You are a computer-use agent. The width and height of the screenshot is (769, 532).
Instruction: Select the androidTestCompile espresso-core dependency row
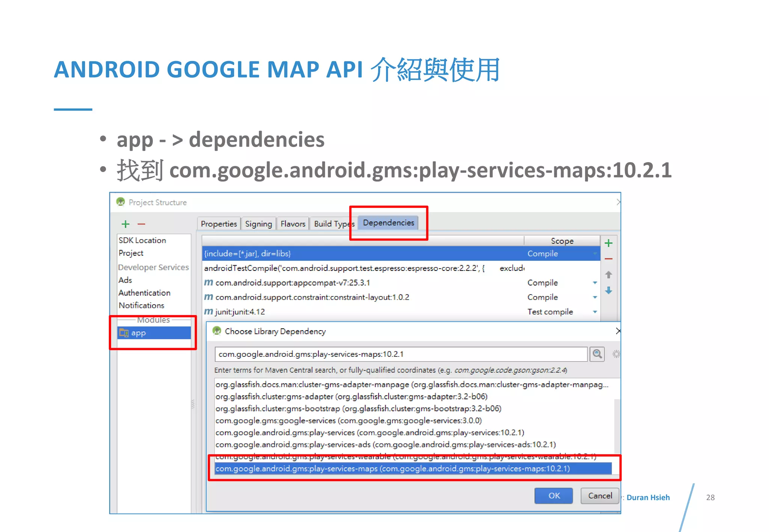click(x=401, y=268)
